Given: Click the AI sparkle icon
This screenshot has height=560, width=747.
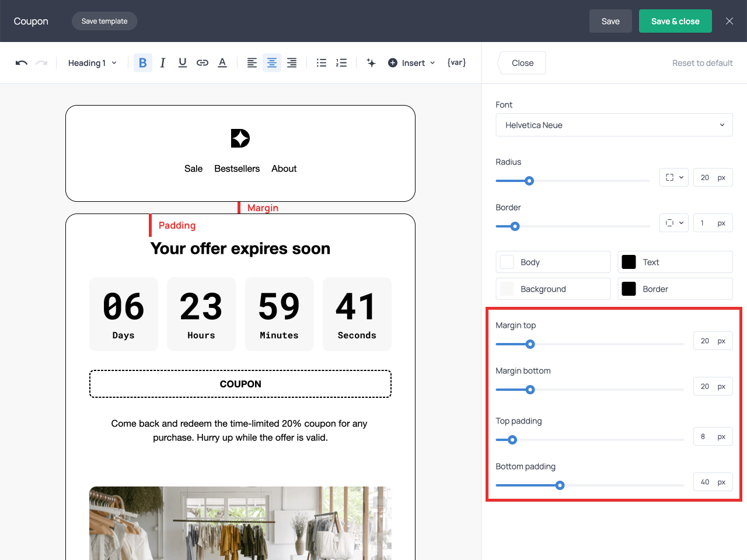Looking at the screenshot, I should (x=371, y=63).
